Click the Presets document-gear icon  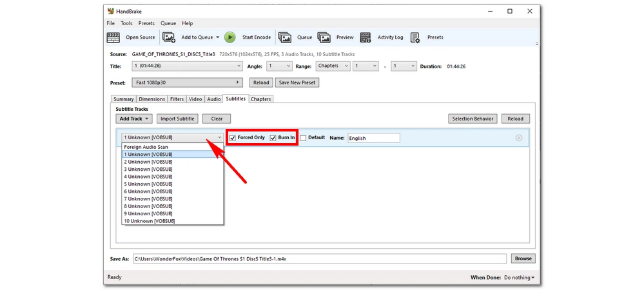pos(415,38)
